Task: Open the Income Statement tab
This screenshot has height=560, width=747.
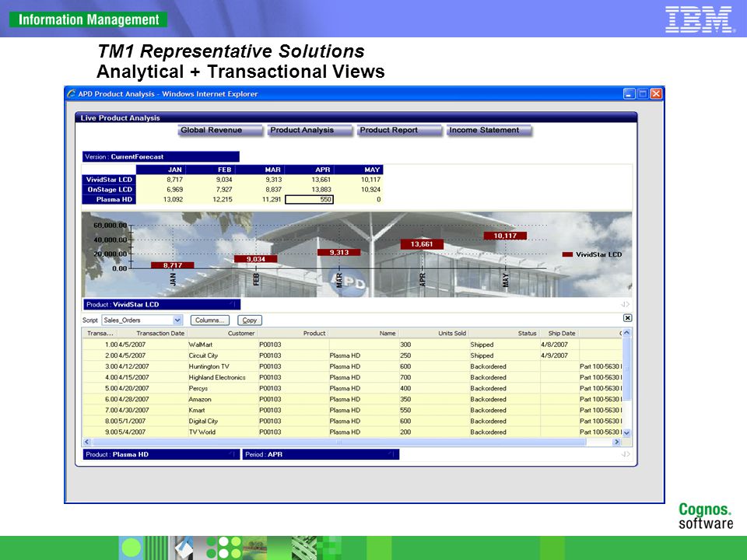Action: click(489, 131)
